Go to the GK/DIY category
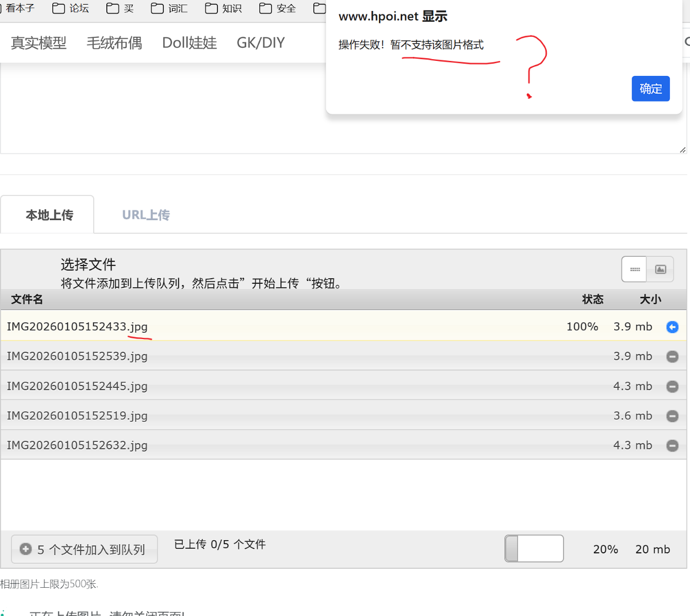 (260, 43)
